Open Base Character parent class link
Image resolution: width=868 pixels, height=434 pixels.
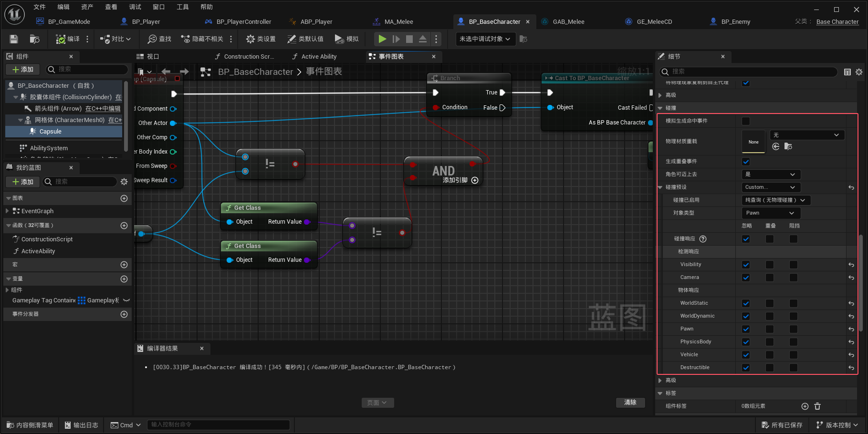pos(837,22)
